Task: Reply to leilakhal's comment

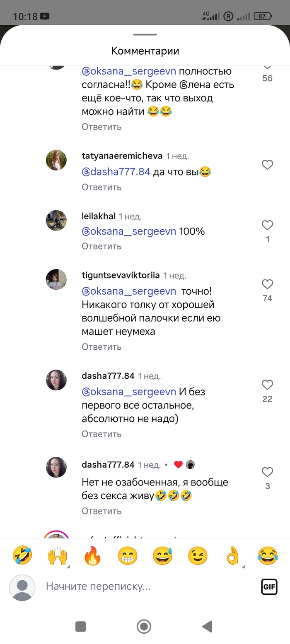Action: [101, 246]
